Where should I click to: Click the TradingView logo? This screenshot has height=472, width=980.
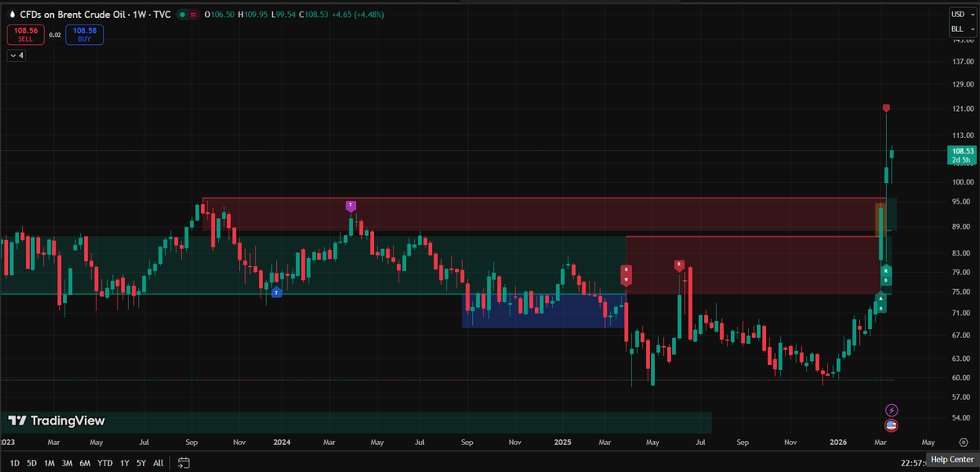56,421
